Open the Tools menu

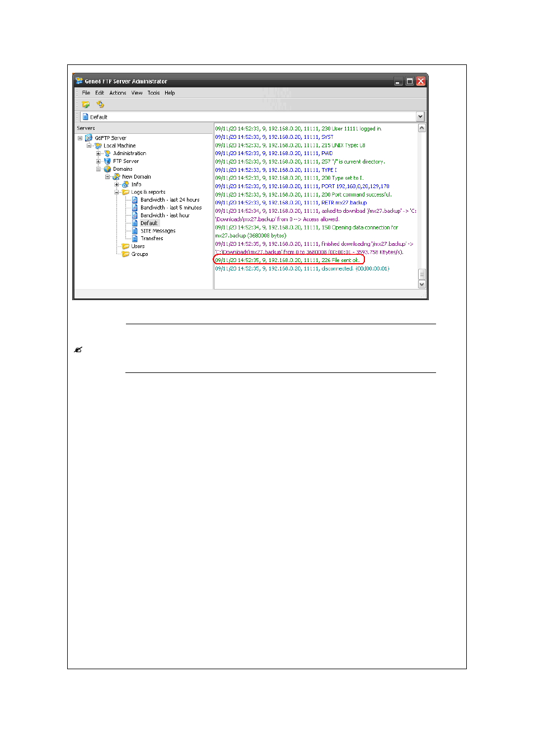pos(153,93)
